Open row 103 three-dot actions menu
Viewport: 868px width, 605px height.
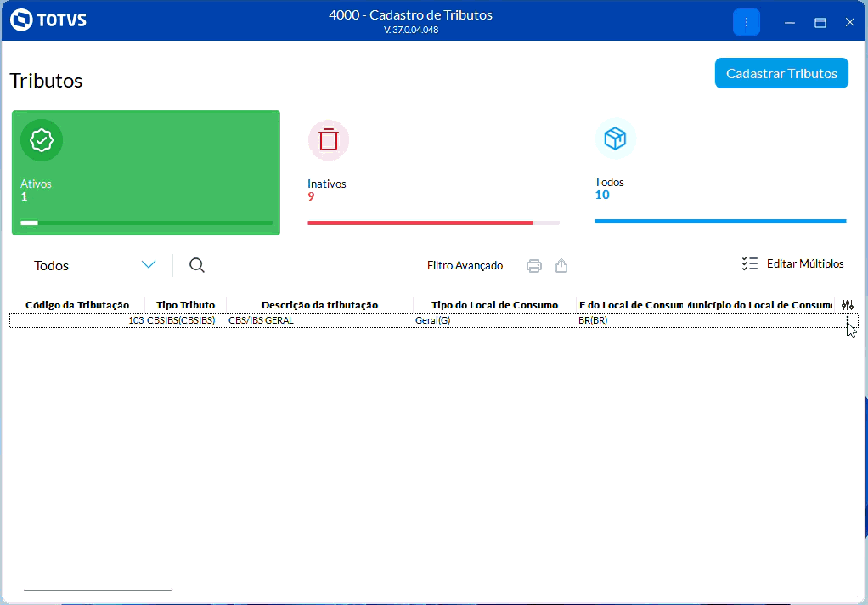[848, 320]
